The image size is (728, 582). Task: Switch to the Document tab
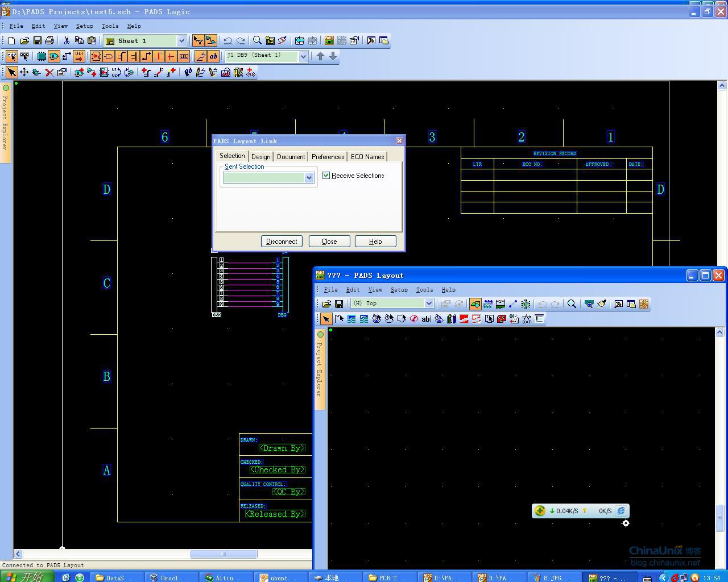click(291, 157)
